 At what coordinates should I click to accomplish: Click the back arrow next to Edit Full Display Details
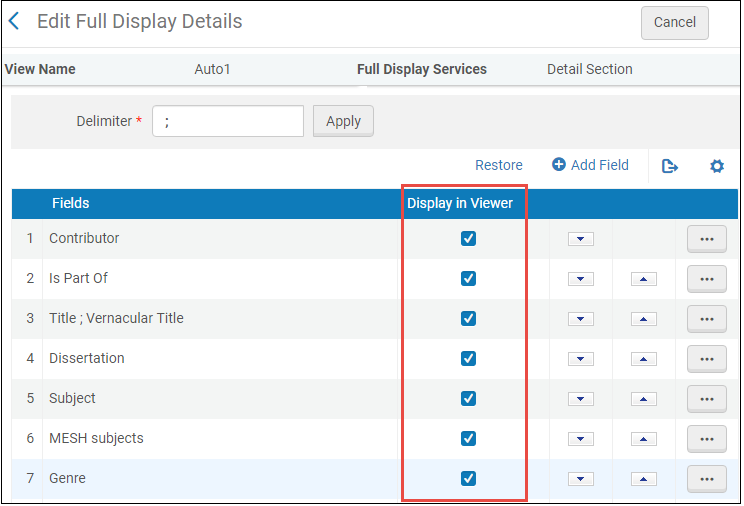[15, 21]
